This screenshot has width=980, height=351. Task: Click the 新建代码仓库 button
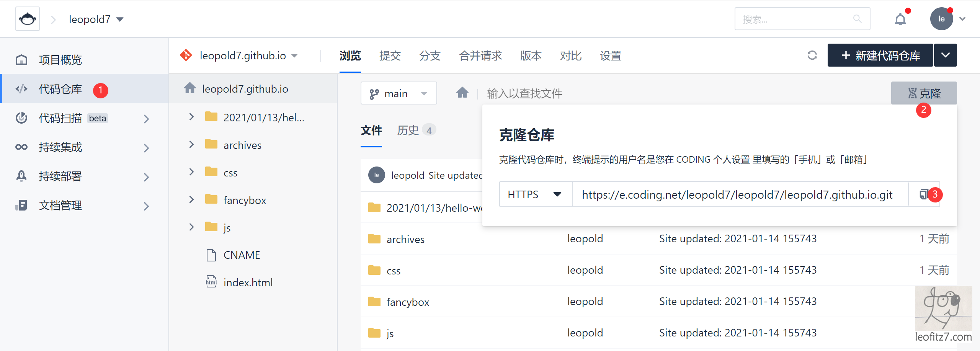[x=880, y=55]
